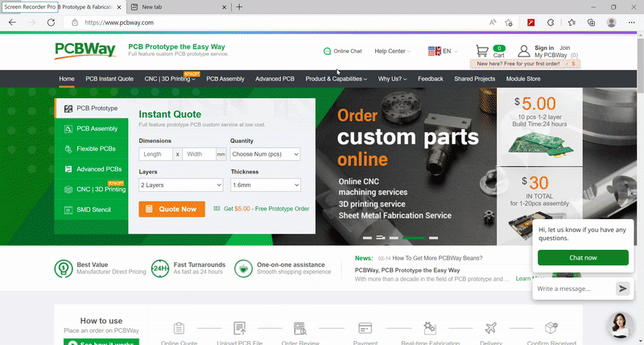The height and width of the screenshot is (345, 644).
Task: Click the Payment card step icon
Action: 365,328
